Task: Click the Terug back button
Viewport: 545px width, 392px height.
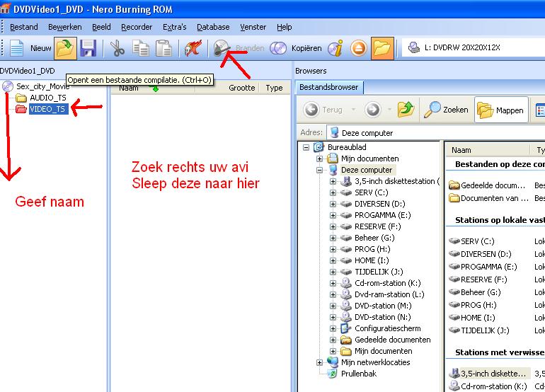Action: 323,110
